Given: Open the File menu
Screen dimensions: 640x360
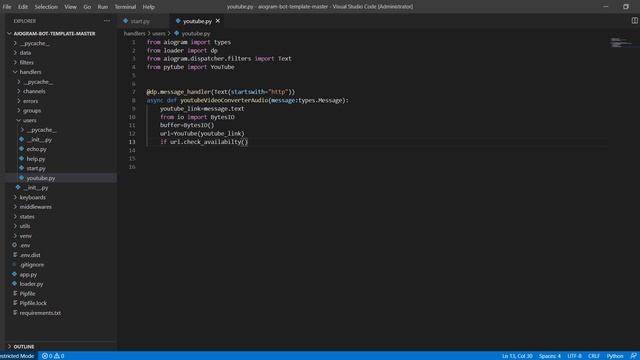Looking at the screenshot, I should [7, 7].
